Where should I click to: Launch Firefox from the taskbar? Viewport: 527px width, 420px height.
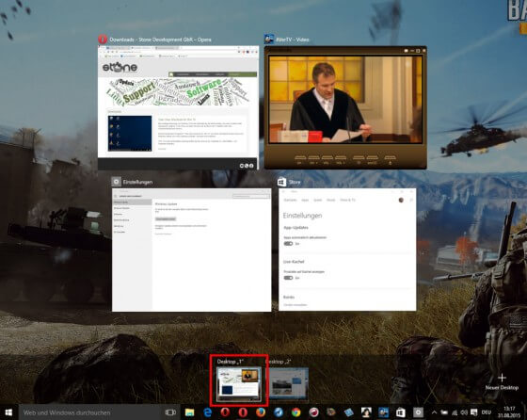261,412
